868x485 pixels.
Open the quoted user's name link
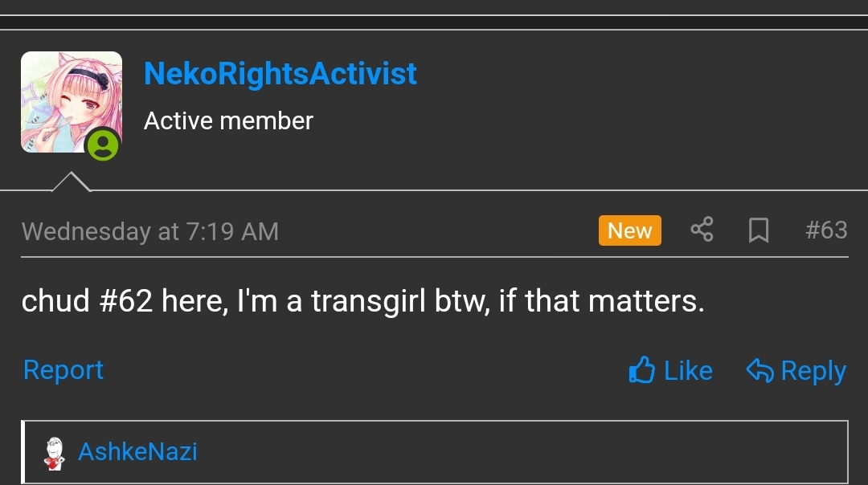tap(138, 451)
